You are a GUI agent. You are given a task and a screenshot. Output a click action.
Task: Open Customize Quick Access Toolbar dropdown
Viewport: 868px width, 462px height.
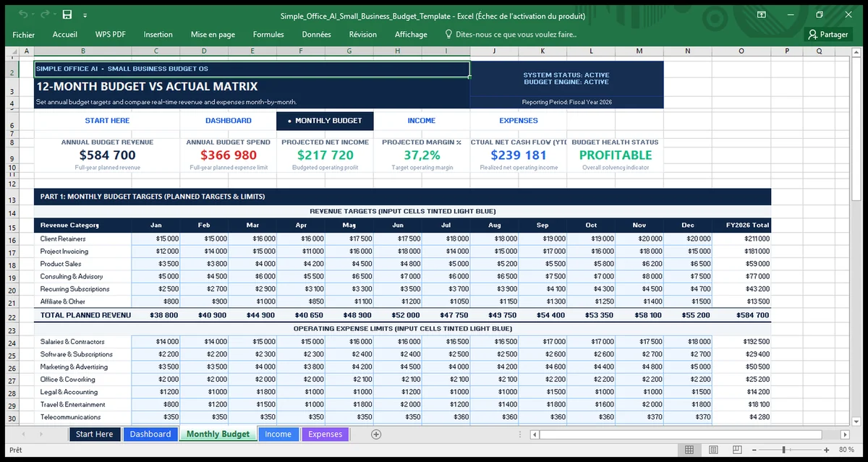(x=85, y=15)
